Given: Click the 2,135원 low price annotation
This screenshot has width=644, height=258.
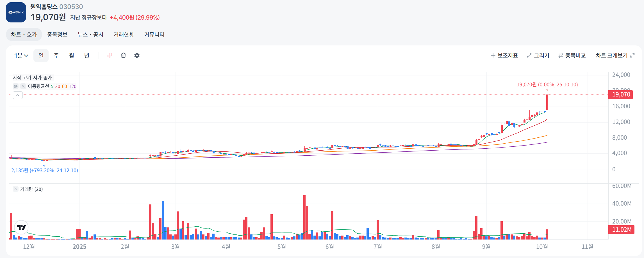Looking at the screenshot, I should click(x=44, y=170).
